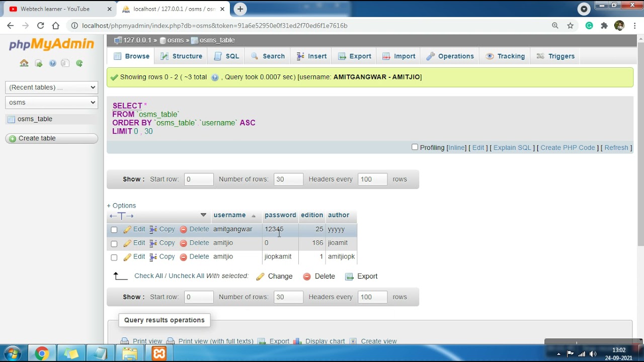Open Chrome extensions puzzle icon

[x=604, y=26]
